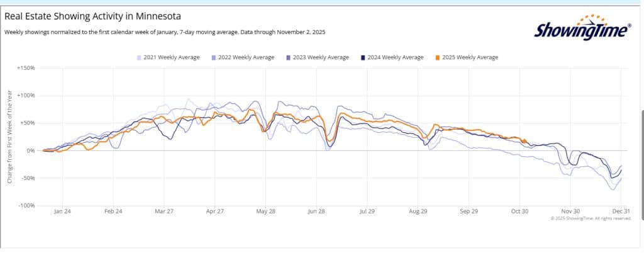The height and width of the screenshot is (253, 644).
Task: Toggle the 2024 Weekly Average legend entry
Action: (x=392, y=57)
